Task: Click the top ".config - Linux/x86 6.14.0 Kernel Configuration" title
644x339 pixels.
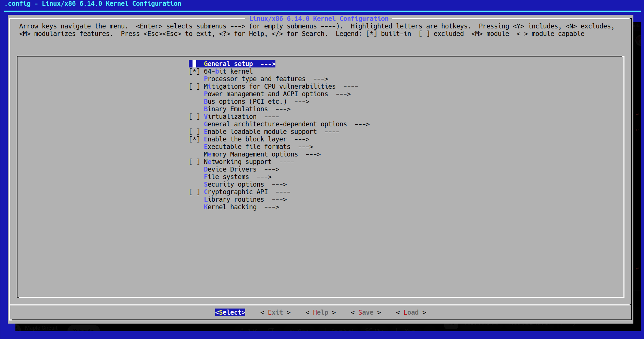Action: click(x=93, y=4)
